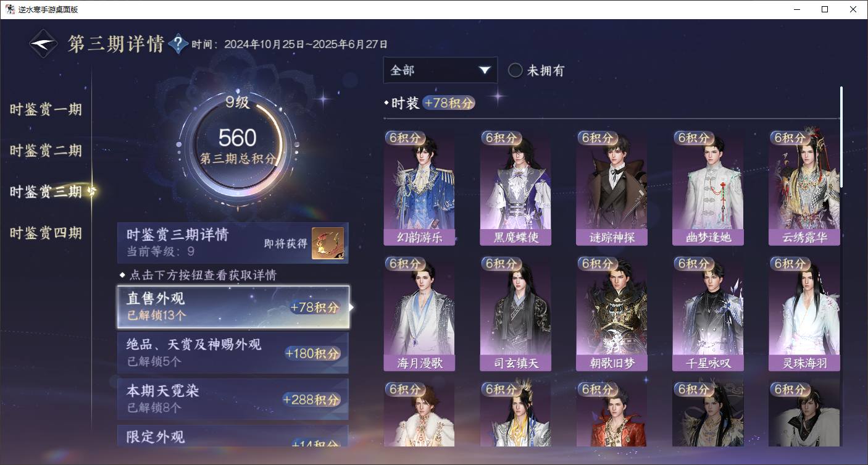The height and width of the screenshot is (465, 868).
Task: Switch to the 时鉴赏四期 tab
Action: tap(46, 233)
